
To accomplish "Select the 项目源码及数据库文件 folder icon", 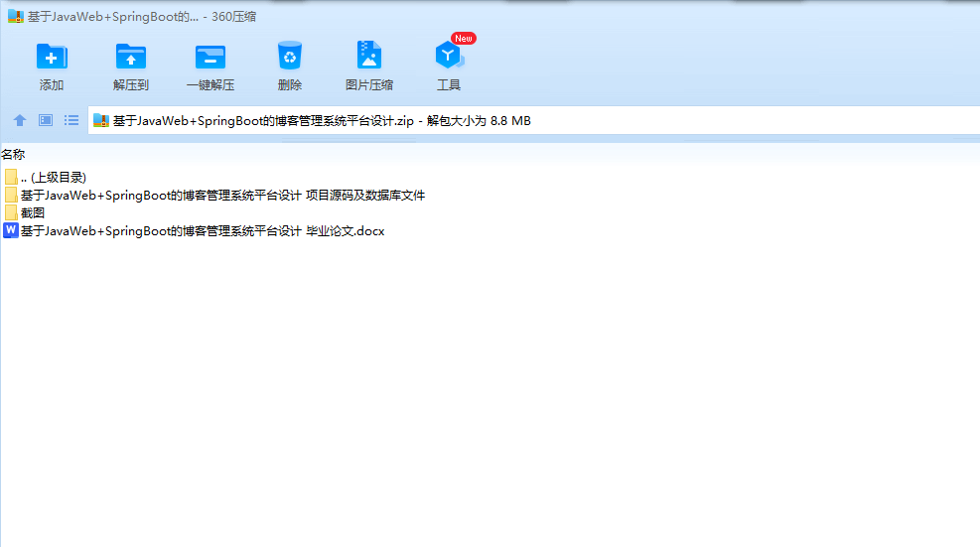I will [x=11, y=195].
